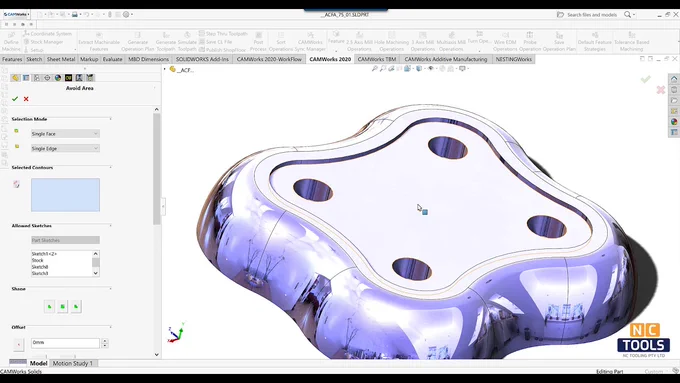Viewport: 680px width, 383px height.
Task: Click Post Process ribbon command
Action: coord(258,42)
